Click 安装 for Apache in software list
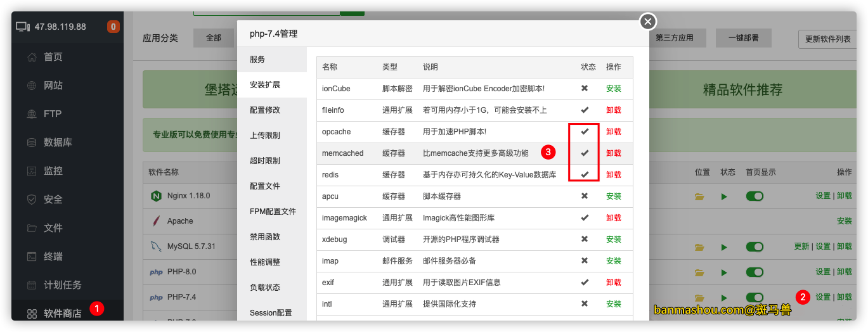Image resolution: width=868 pixels, height=332 pixels. pyautogui.click(x=845, y=221)
